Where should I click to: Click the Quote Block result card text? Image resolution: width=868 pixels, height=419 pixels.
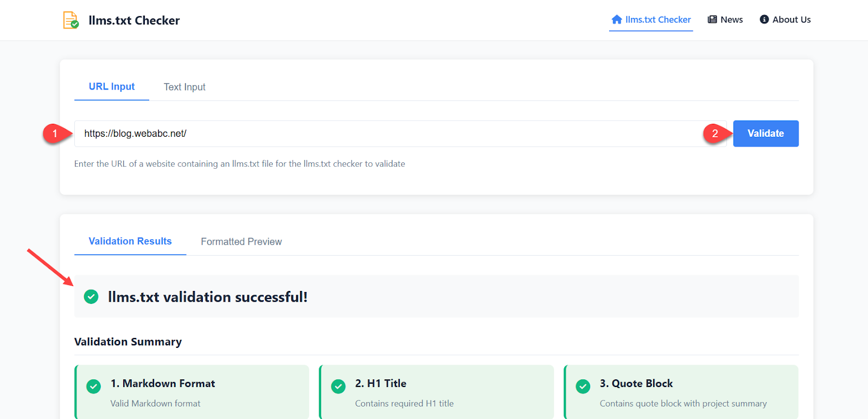[682, 403]
